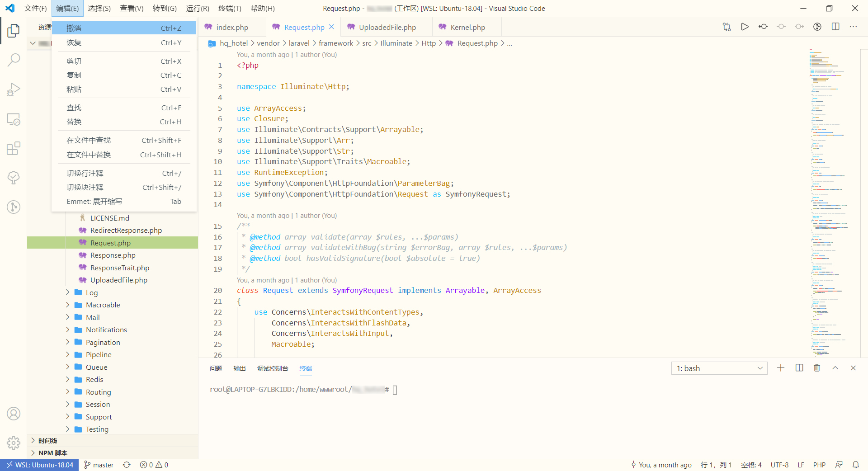868x471 pixels.
Task: Close the Request.php tab
Action: 331,27
